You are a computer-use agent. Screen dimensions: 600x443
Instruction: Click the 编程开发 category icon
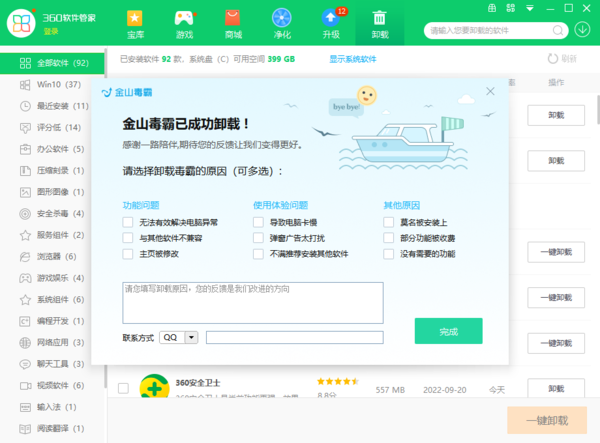click(x=25, y=321)
